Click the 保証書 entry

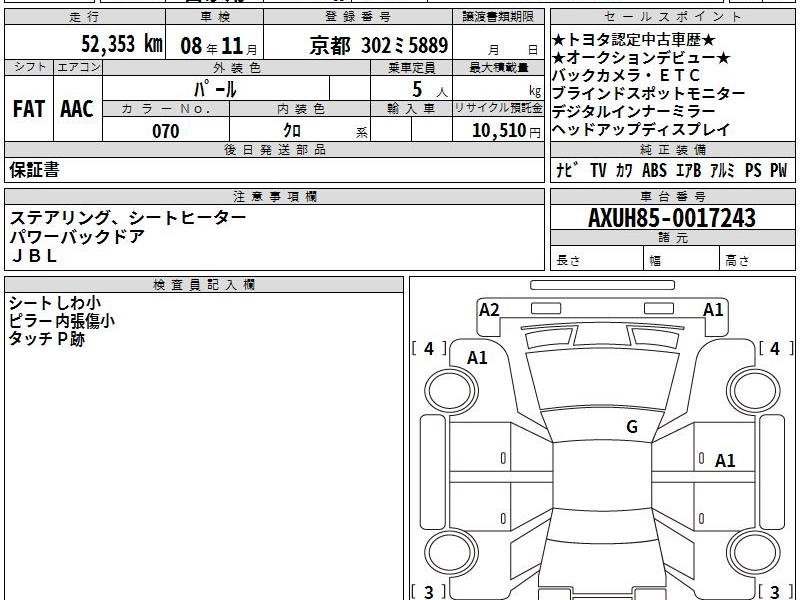[x=34, y=170]
